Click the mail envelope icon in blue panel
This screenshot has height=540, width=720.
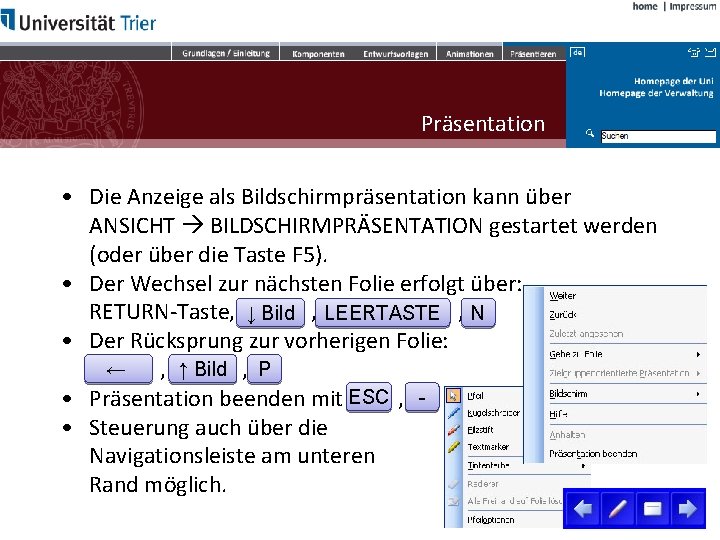coord(710,52)
